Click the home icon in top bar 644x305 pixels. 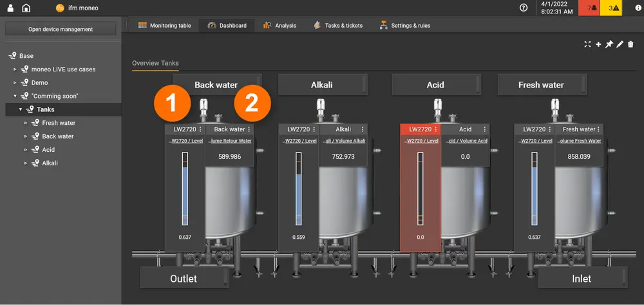tap(26, 8)
